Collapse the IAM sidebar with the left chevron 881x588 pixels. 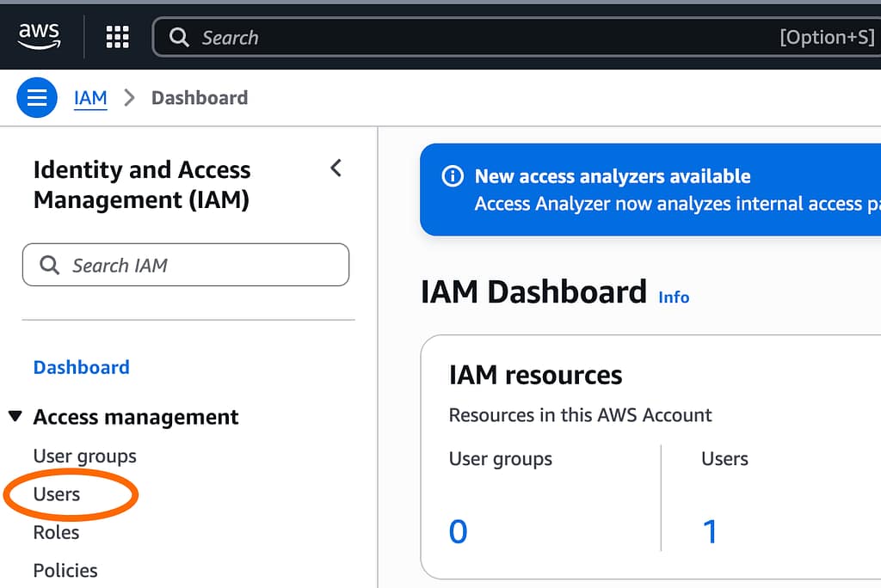(336, 168)
